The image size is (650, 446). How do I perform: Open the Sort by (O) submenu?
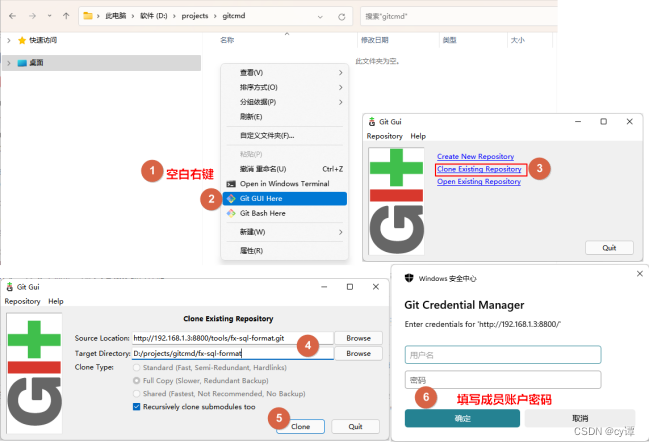[285, 87]
